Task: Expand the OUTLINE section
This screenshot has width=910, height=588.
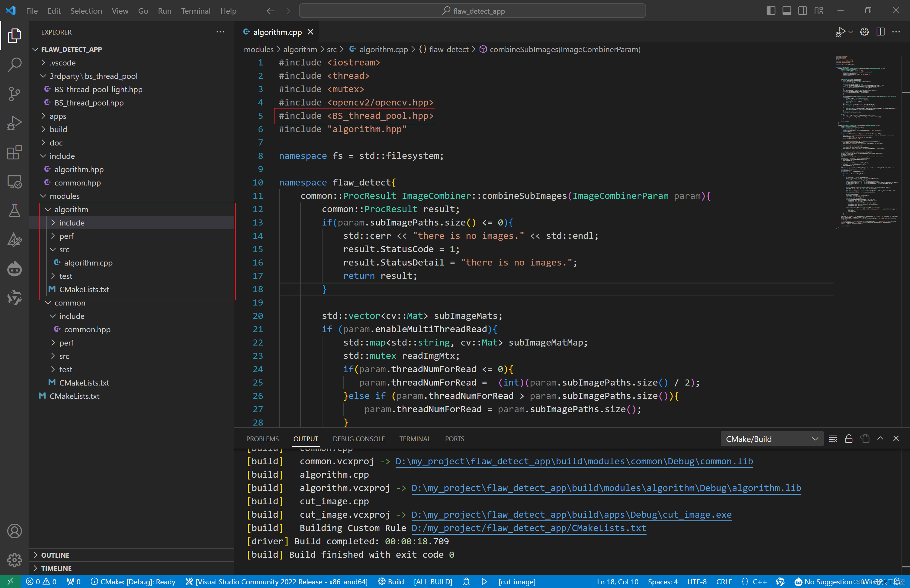Action: click(x=56, y=555)
